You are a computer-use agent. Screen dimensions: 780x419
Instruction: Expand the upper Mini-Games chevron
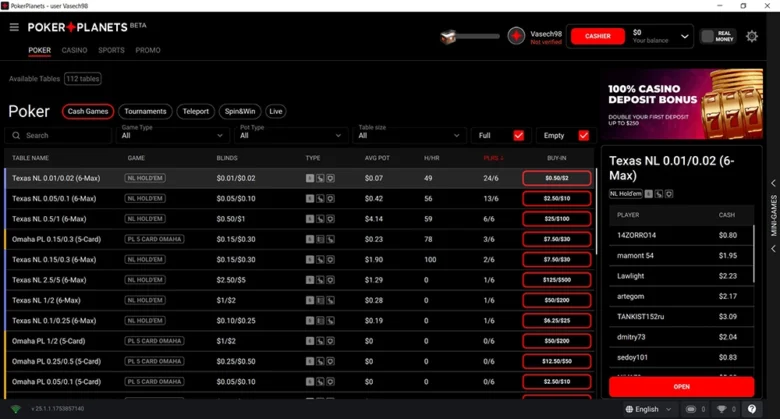[774, 183]
